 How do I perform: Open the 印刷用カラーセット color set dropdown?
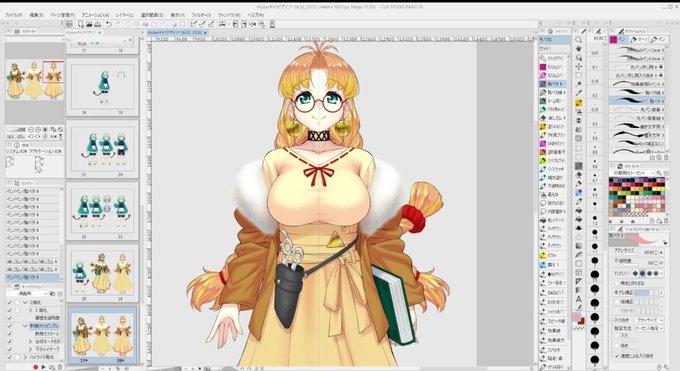point(632,173)
